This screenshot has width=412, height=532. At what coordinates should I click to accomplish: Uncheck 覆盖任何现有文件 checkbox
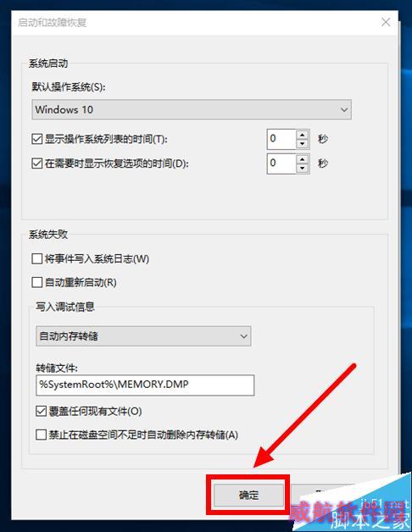tap(41, 412)
